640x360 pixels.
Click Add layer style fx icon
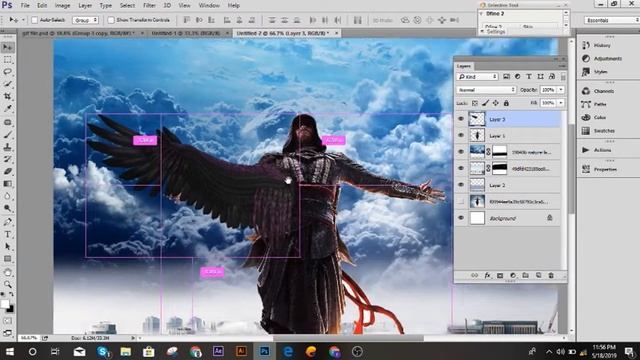pos(487,276)
